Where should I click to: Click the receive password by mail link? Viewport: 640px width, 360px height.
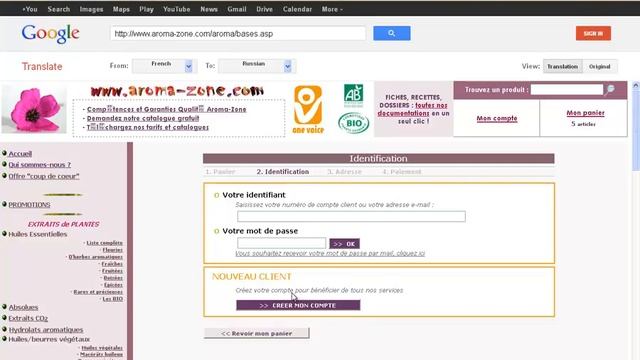tap(330, 253)
